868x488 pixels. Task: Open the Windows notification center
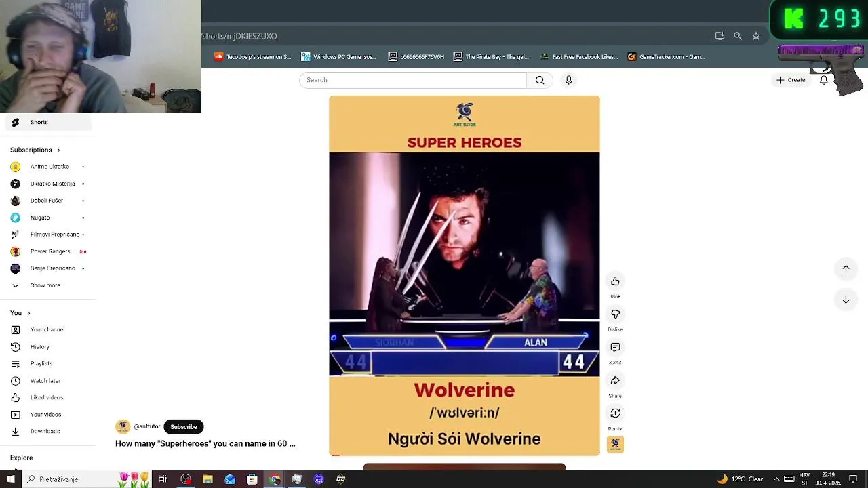click(854, 479)
